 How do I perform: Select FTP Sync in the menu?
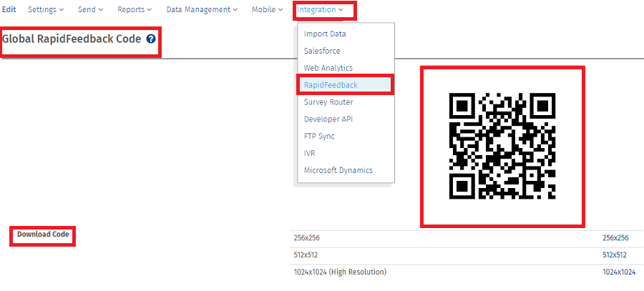click(319, 136)
